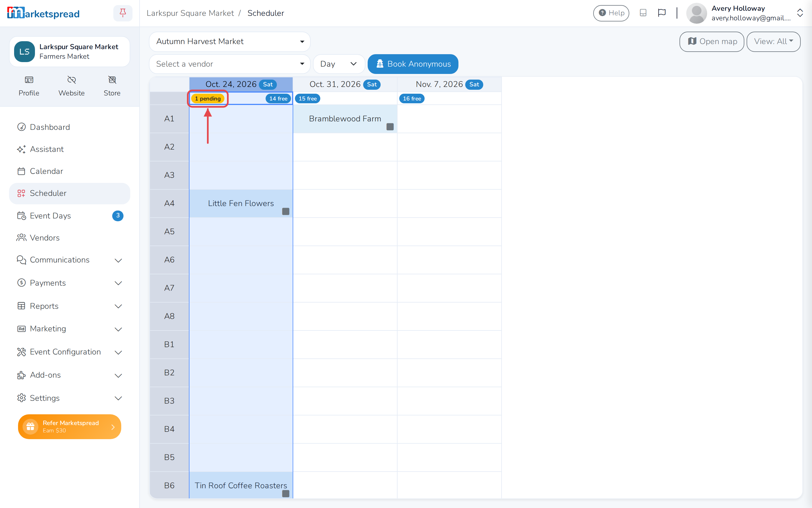Click the Tin Roof Coffee Roasters square icon

286,494
